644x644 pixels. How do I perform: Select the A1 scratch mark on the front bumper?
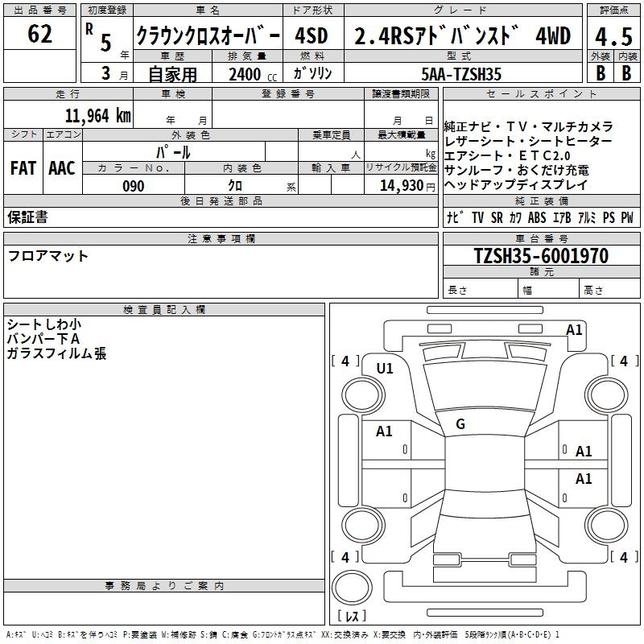tap(574, 329)
